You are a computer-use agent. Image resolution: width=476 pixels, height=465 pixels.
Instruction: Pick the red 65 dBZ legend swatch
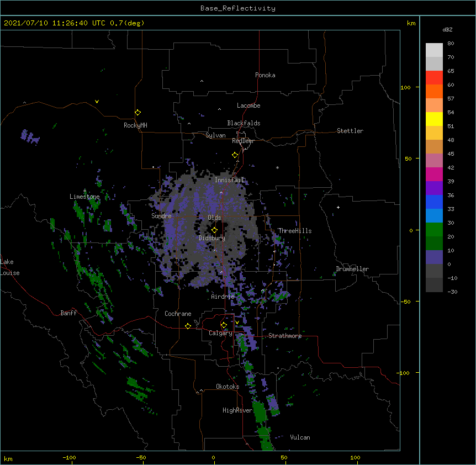click(434, 77)
